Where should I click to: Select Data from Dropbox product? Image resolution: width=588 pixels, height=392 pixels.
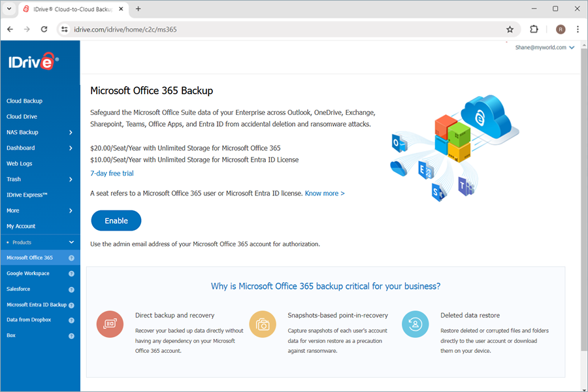(x=29, y=320)
